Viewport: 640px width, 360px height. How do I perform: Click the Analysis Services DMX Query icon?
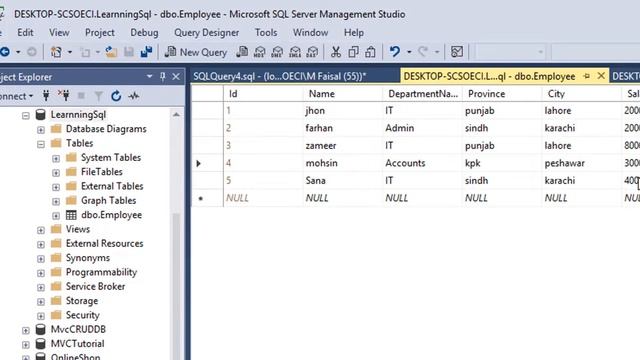pos(277,52)
